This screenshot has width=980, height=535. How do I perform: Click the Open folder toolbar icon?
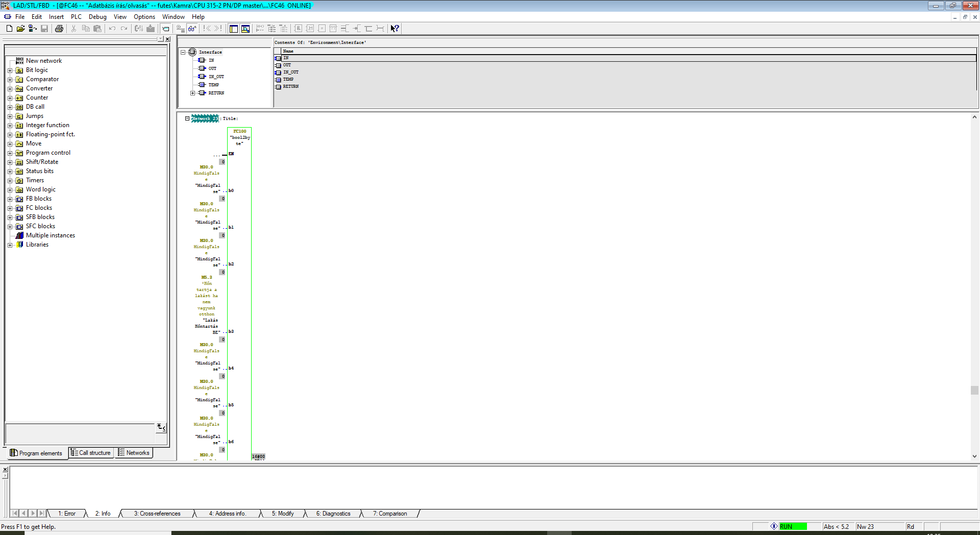pyautogui.click(x=20, y=29)
